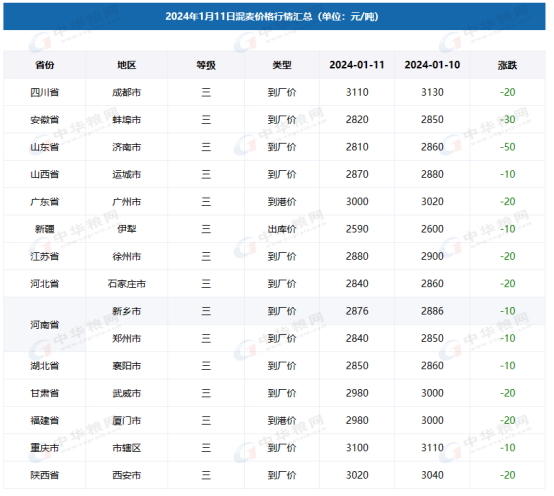Viewport: 554px width, 496px height.
Task: Click the 厦门市 region cell
Action: [126, 420]
